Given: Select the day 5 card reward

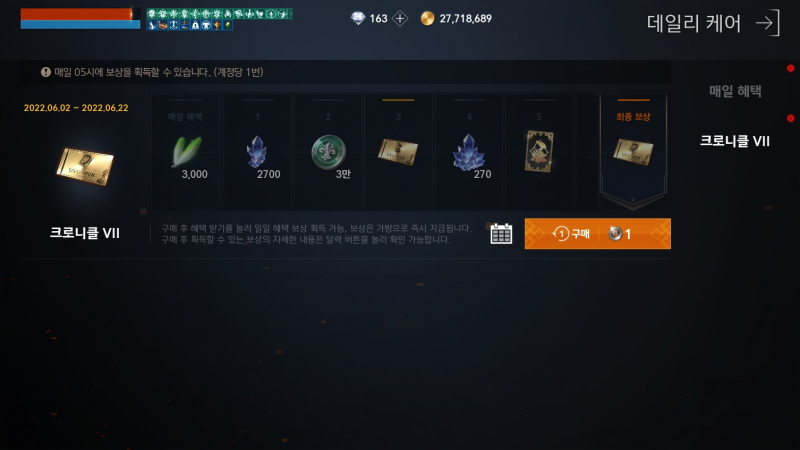Looking at the screenshot, I should pyautogui.click(x=539, y=152).
